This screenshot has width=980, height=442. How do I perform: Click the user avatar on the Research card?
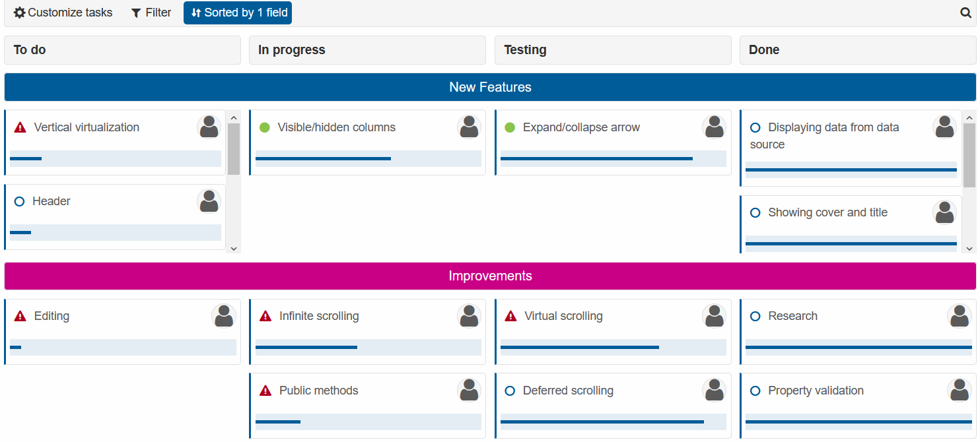coord(959,316)
